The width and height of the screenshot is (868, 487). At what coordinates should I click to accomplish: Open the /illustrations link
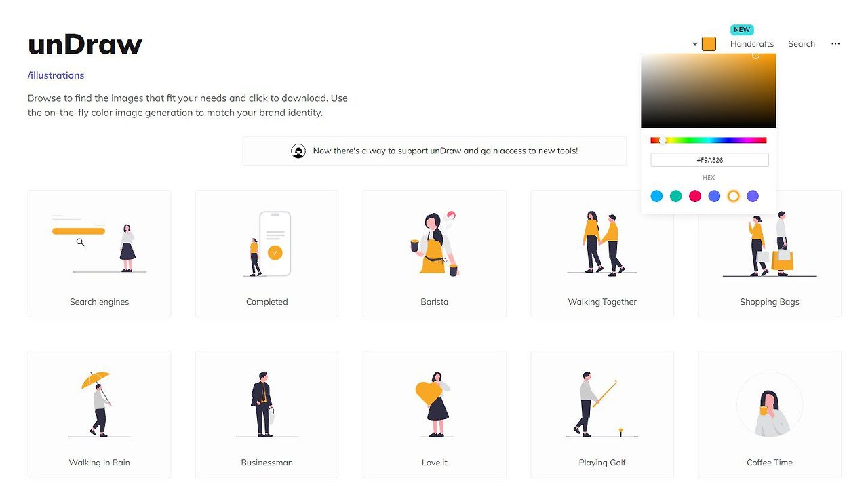[56, 75]
